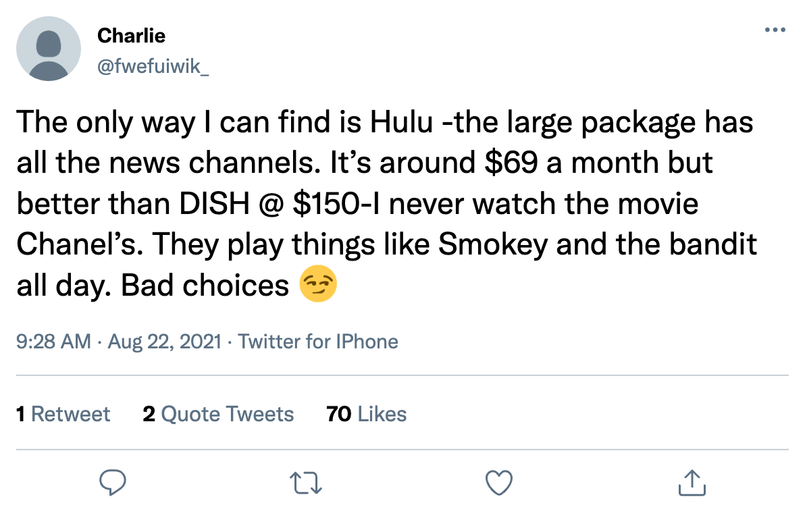The width and height of the screenshot is (805, 532).
Task: Expand the three-dot more options menu
Action: (775, 30)
